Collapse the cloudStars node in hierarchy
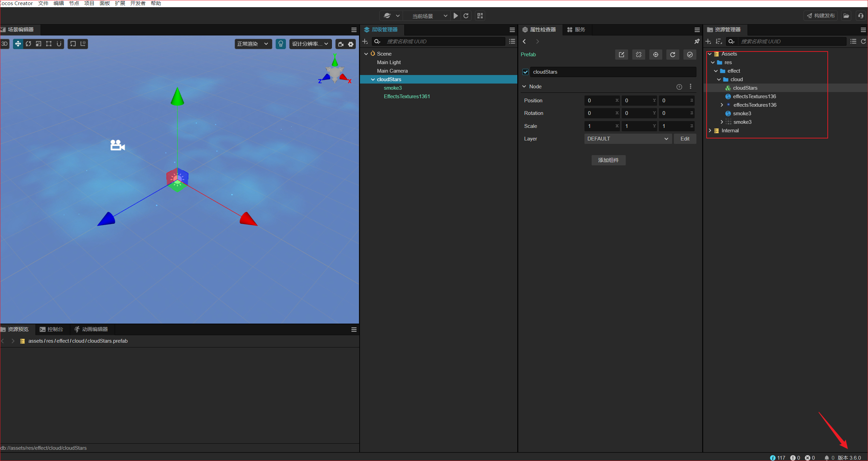The image size is (868, 461). coord(373,79)
